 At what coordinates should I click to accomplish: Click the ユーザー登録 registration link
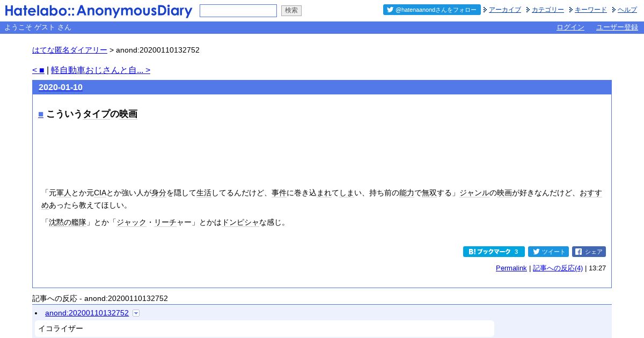pyautogui.click(x=617, y=27)
